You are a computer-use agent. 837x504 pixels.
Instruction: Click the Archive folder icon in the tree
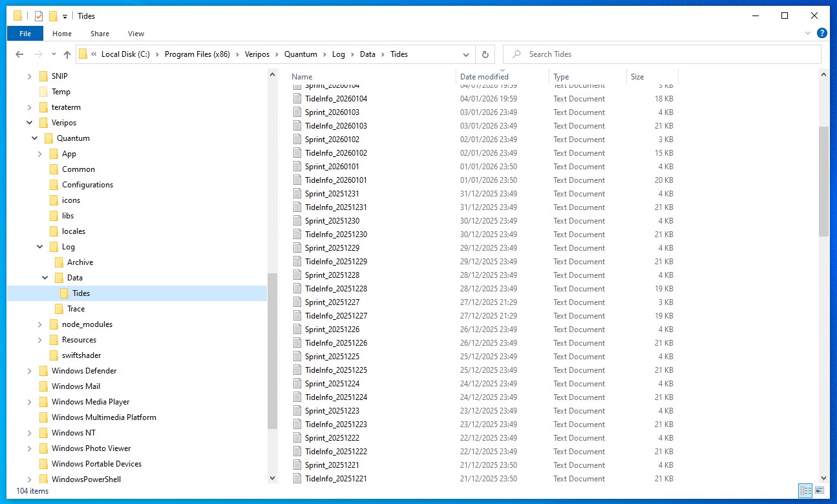(x=59, y=262)
